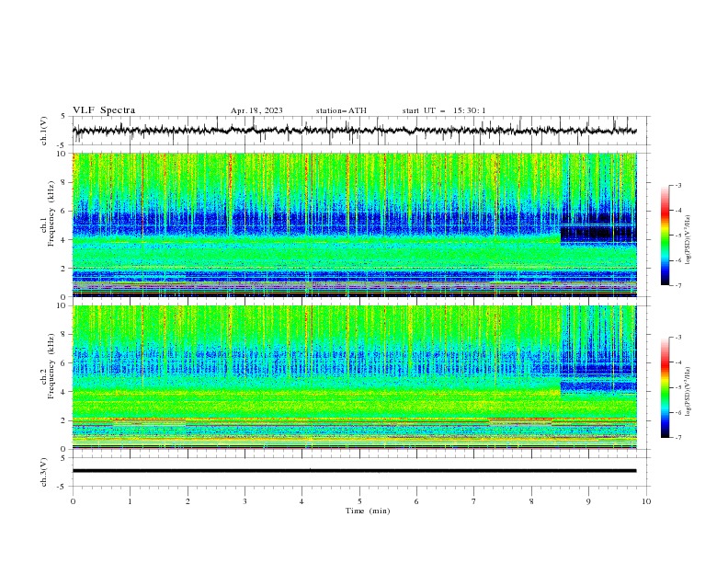Click time axis tick label "5"
The height and width of the screenshot is (563, 728).
pos(359,501)
